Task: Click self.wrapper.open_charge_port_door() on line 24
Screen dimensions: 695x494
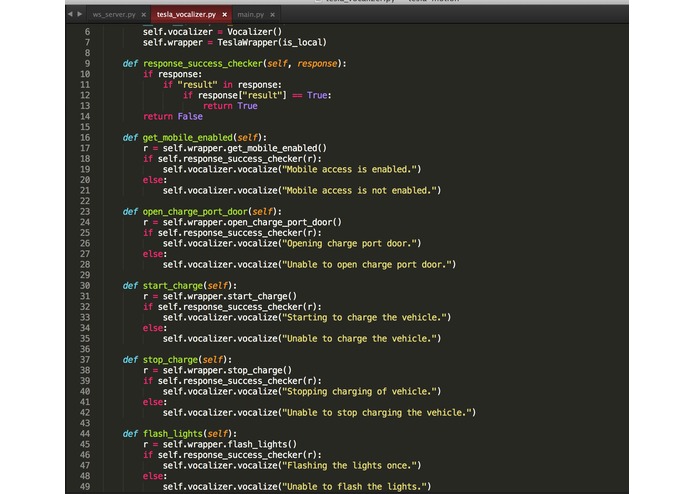Action: click(252, 222)
